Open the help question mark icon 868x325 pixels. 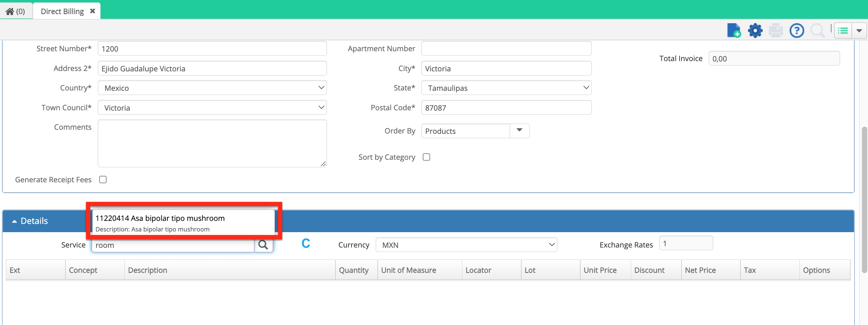tap(797, 31)
